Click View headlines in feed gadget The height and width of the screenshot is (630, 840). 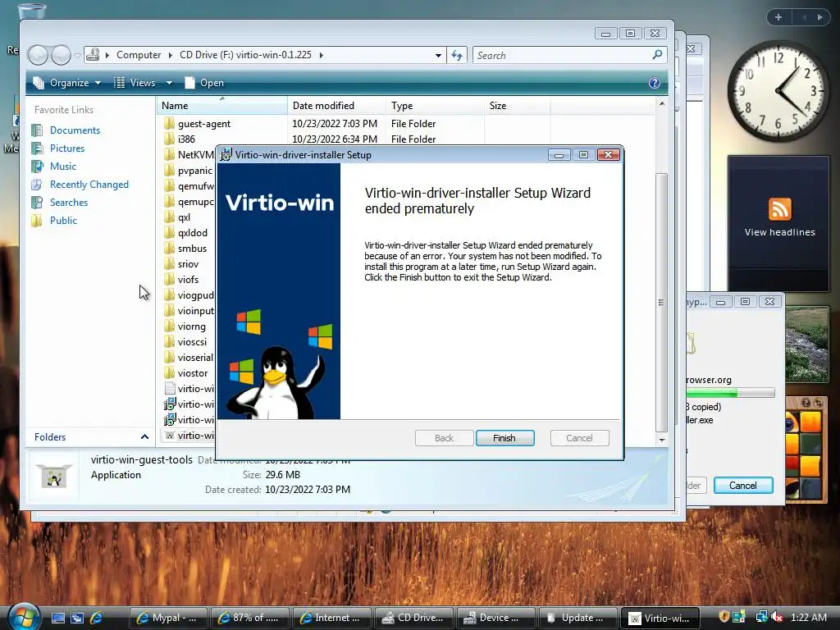tap(779, 232)
